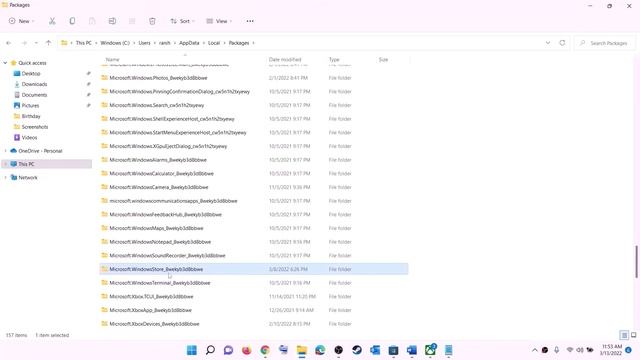Screen dimensions: 640x360
Task: Select Microsoft.WindowsSoundRecorder folder
Action: tap(253, 256)
